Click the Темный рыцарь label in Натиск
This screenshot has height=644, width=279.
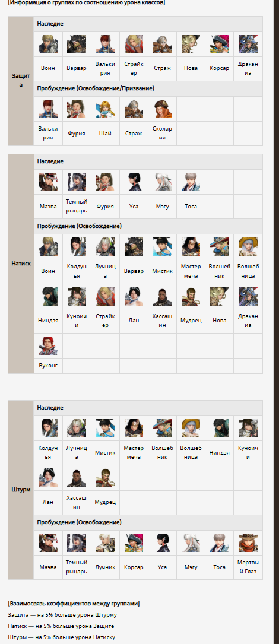pos(77,206)
